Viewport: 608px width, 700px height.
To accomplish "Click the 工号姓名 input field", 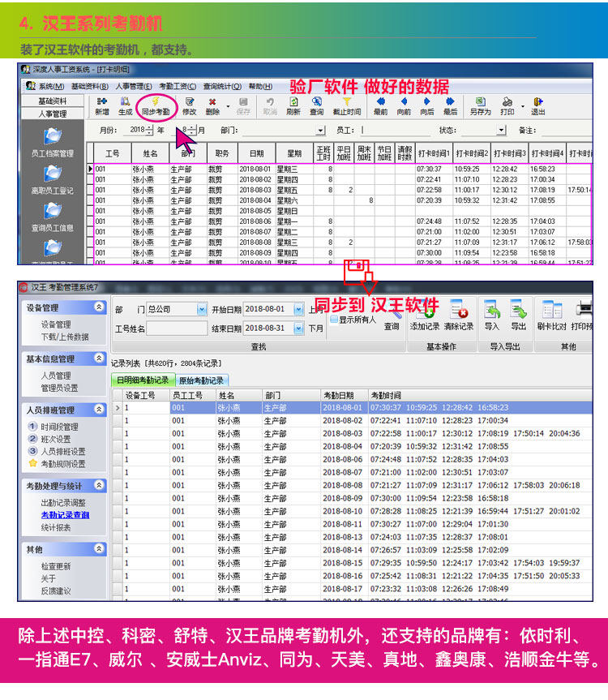I will click(177, 329).
